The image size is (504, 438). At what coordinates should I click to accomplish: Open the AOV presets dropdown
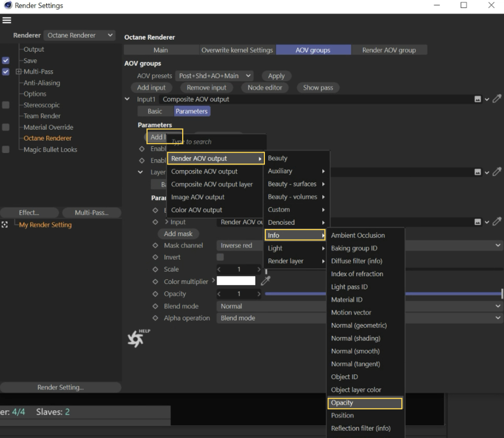tap(214, 76)
